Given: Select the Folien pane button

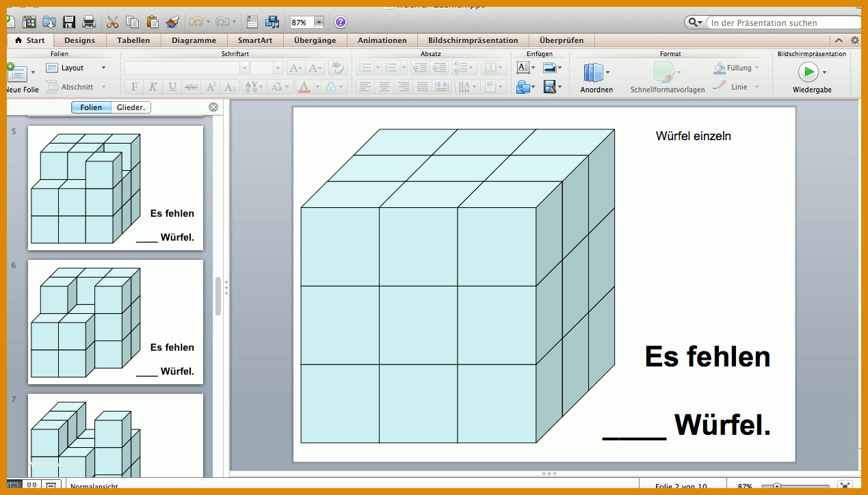Looking at the screenshot, I should coord(91,107).
